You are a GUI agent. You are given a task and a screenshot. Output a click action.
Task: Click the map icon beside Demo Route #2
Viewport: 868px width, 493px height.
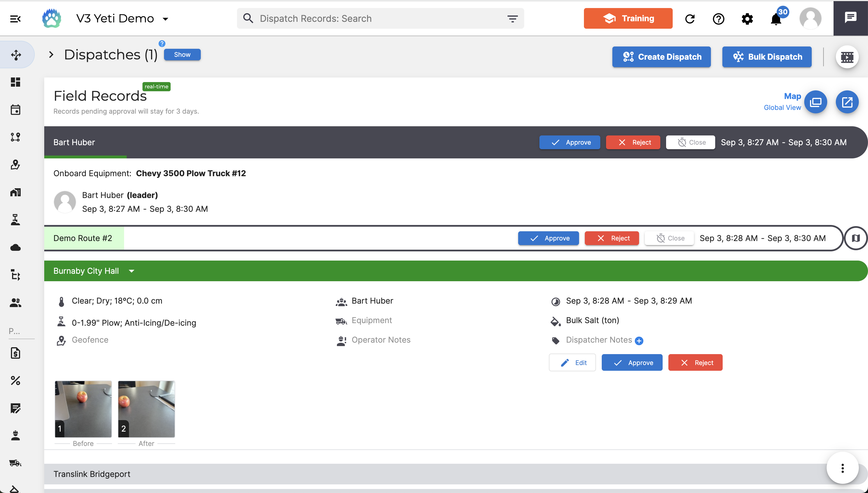(856, 238)
